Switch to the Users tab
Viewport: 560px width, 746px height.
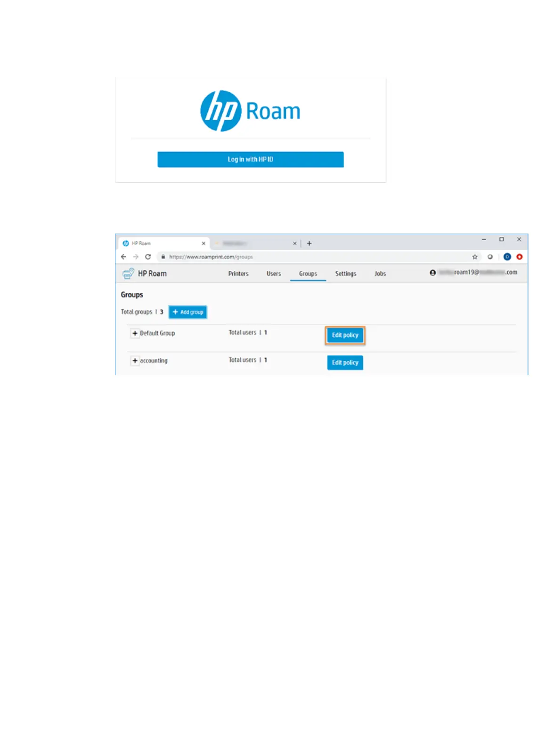[274, 274]
